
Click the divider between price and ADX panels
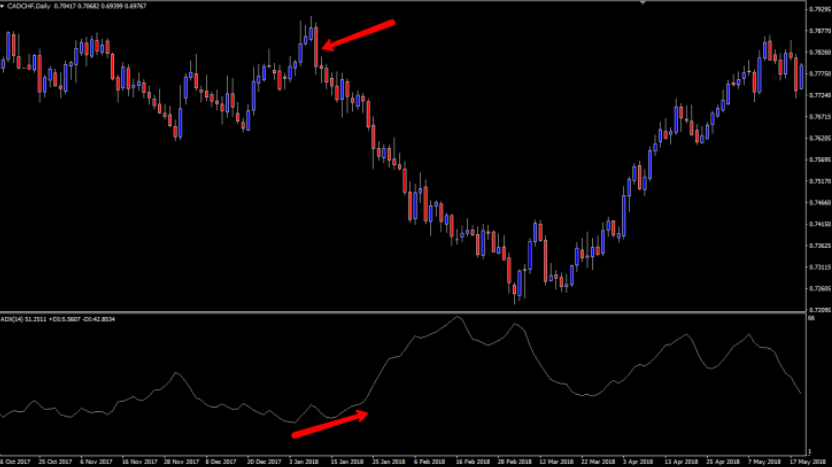click(x=400, y=310)
